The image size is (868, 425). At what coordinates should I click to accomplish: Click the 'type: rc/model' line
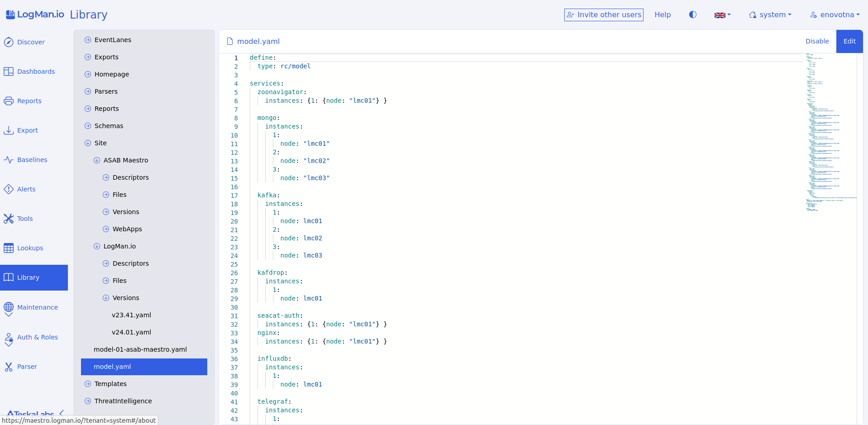[284, 66]
